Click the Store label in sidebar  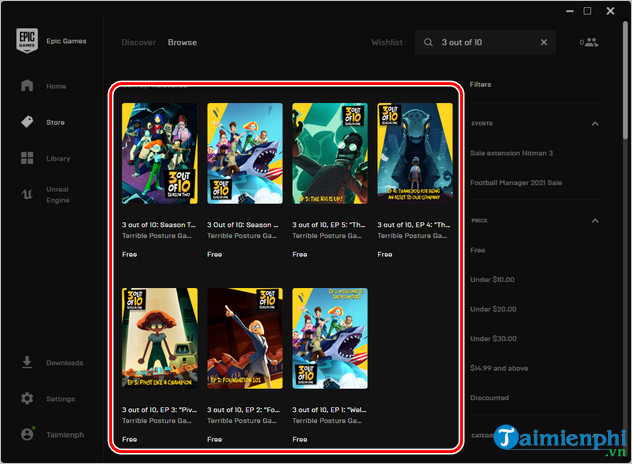click(55, 122)
